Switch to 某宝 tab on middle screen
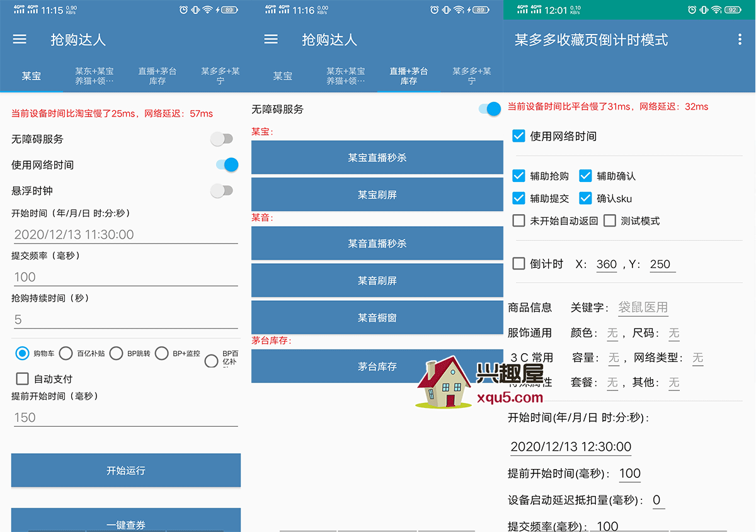Image resolution: width=756 pixels, height=532 pixels. [283, 76]
